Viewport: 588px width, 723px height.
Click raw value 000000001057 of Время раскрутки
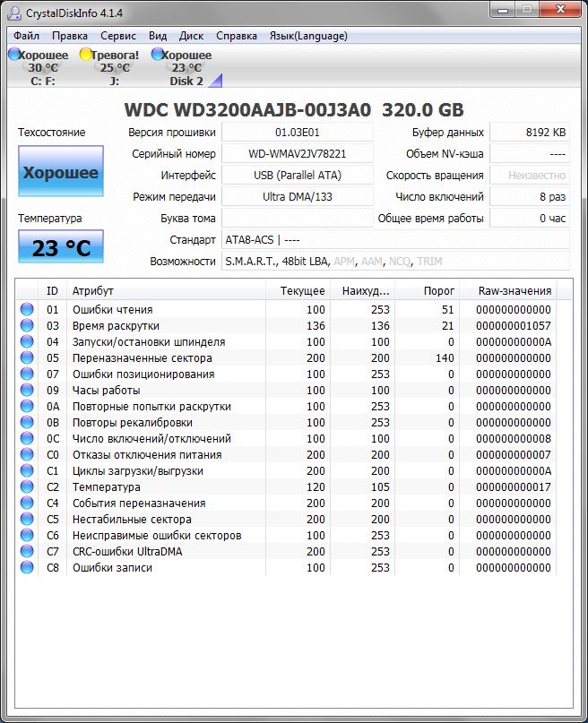514,326
